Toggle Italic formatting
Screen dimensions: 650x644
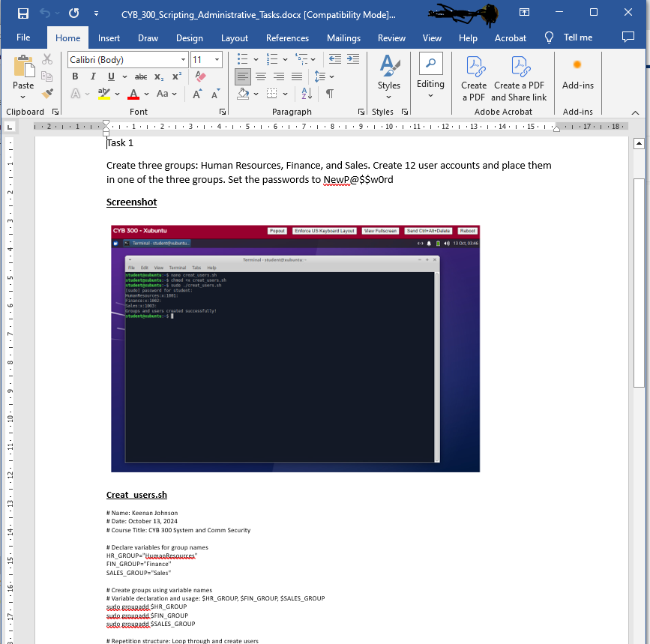[x=93, y=76]
